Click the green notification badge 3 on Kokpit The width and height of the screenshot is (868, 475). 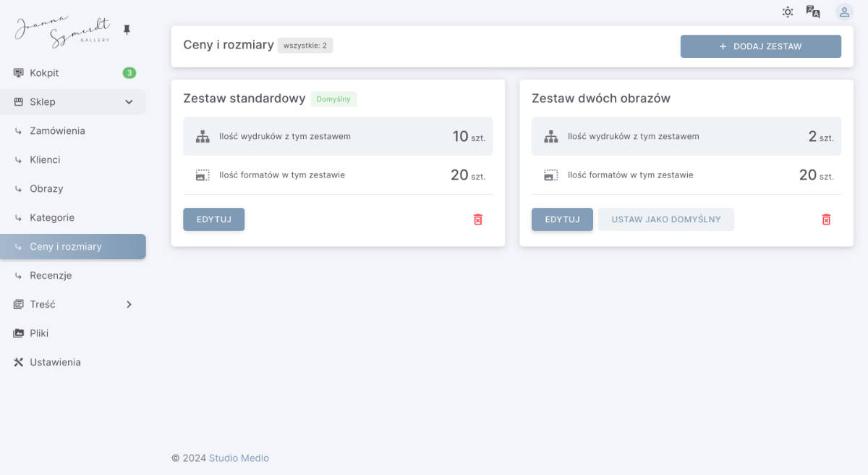tap(129, 73)
